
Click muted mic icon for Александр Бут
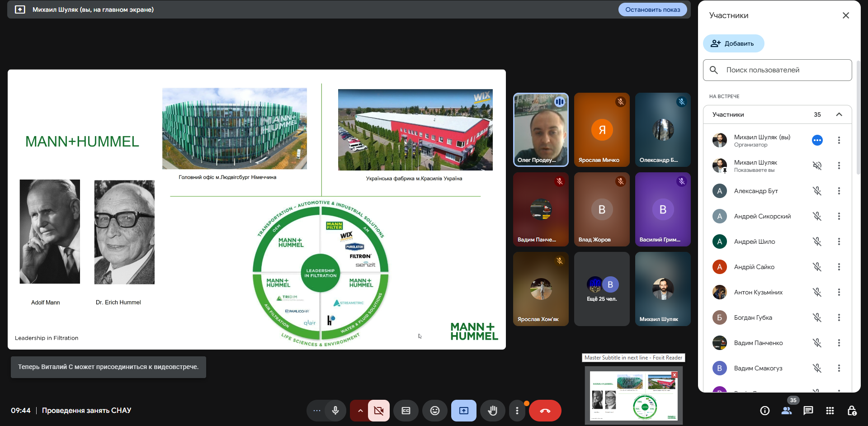point(817,191)
